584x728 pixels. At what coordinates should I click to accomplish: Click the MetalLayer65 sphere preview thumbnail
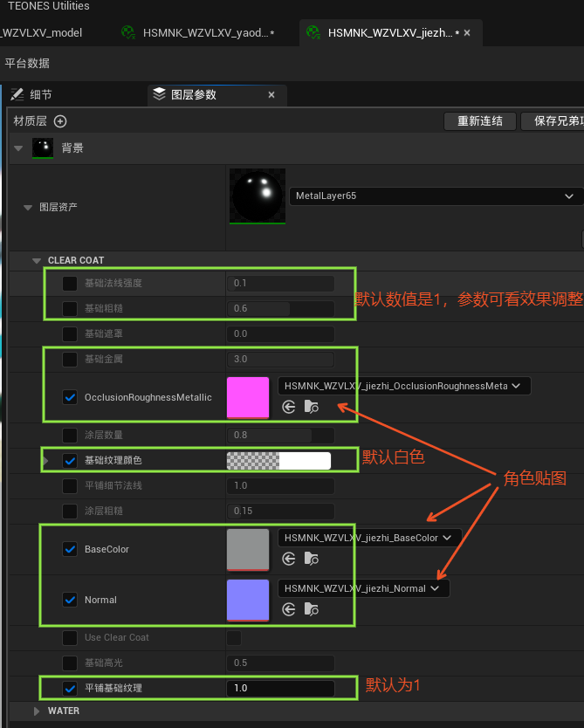click(x=257, y=196)
